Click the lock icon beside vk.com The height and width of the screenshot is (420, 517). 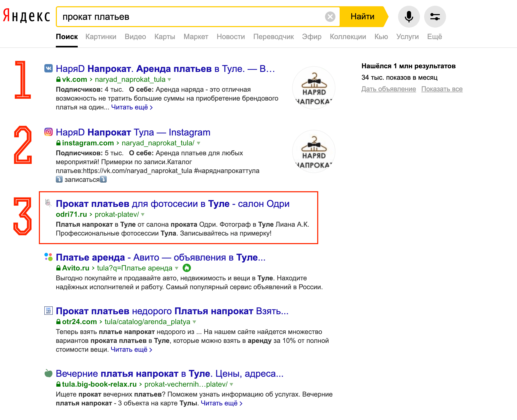pos(58,79)
